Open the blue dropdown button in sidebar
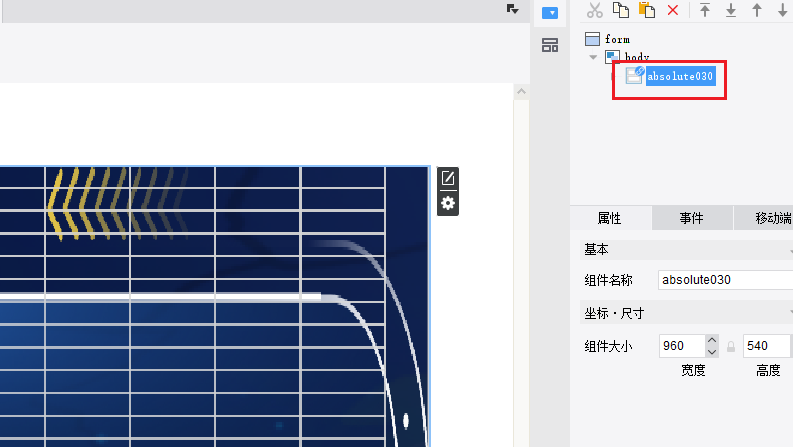 tap(550, 13)
